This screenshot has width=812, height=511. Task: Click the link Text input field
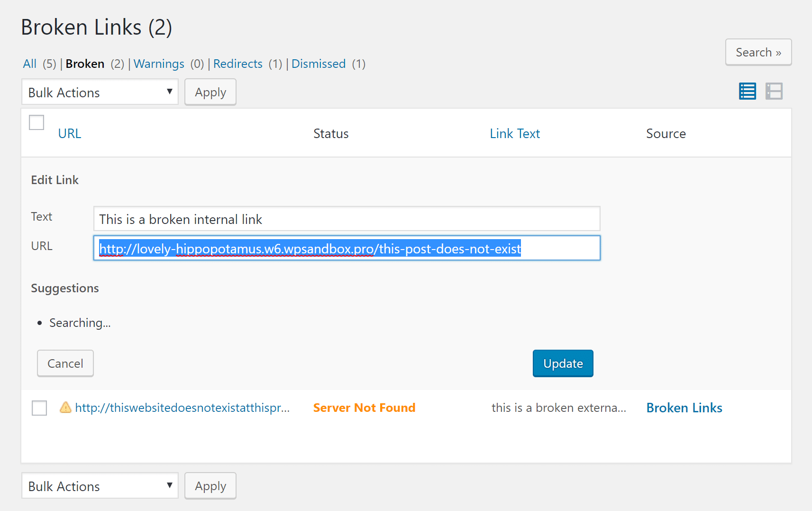(347, 219)
